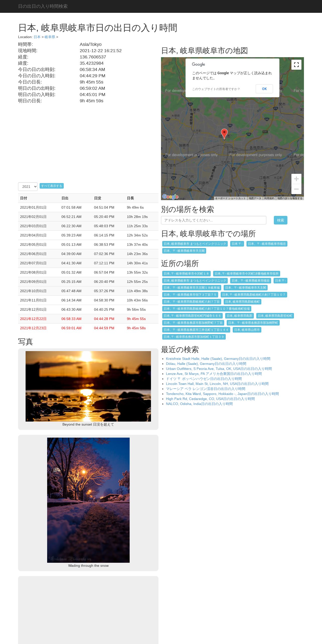Open the 日本, 岐阜県羽島郡笠松町 tag
The height and width of the screenshot is (644, 322).
coord(275,316)
